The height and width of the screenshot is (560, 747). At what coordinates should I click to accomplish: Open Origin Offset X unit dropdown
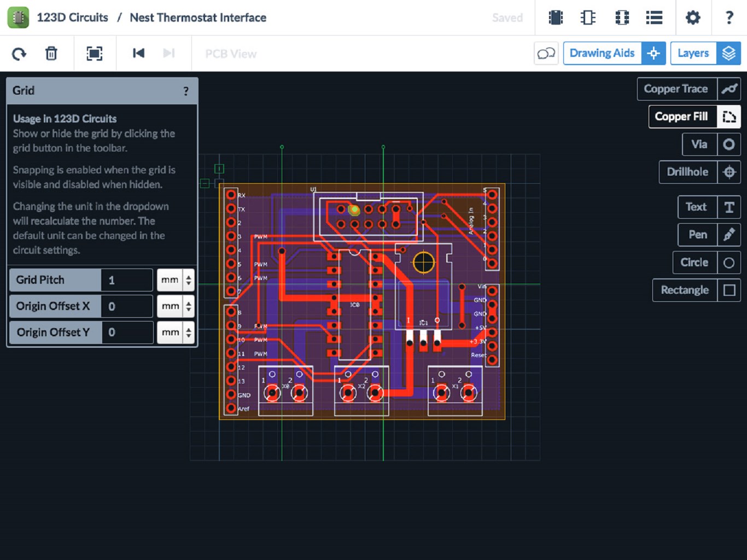[176, 306]
